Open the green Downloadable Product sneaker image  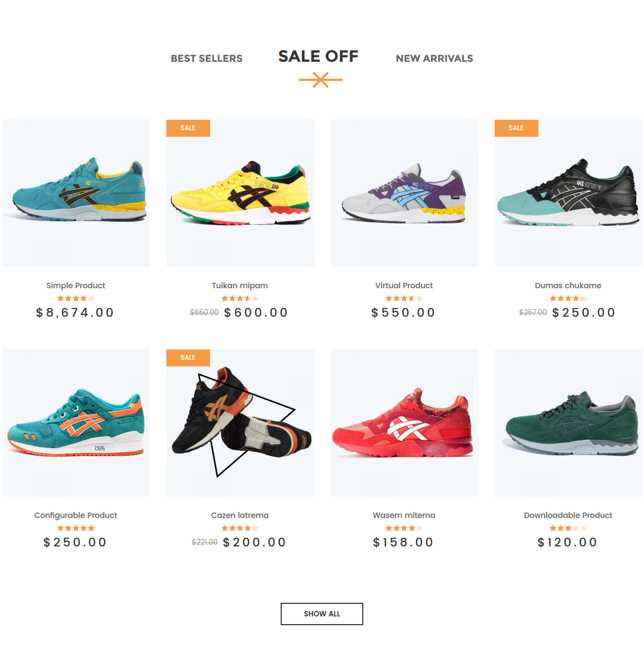coord(568,422)
